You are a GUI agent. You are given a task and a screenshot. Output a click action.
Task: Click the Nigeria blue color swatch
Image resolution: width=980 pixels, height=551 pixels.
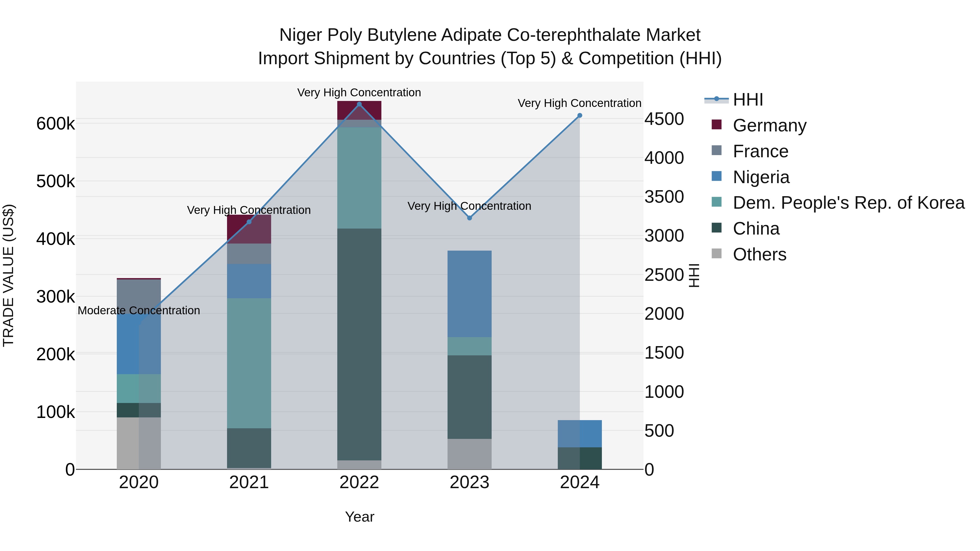pyautogui.click(x=716, y=176)
